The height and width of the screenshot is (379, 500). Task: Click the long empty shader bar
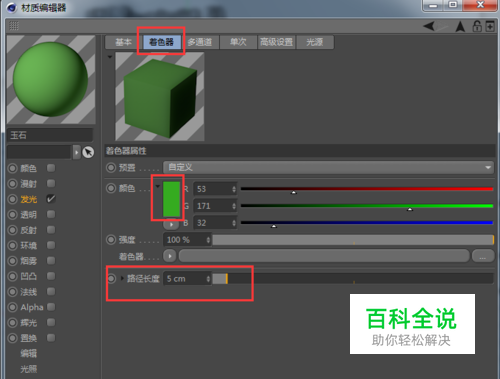[x=324, y=256]
